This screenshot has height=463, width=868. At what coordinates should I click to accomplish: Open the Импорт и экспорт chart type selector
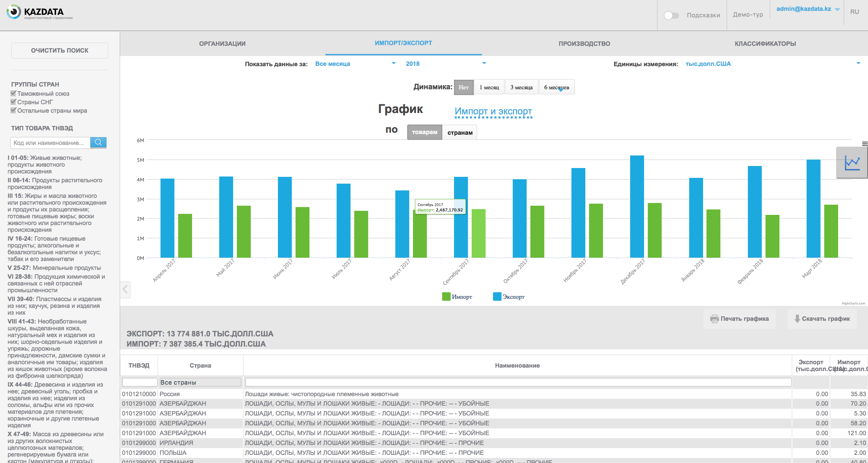[493, 111]
